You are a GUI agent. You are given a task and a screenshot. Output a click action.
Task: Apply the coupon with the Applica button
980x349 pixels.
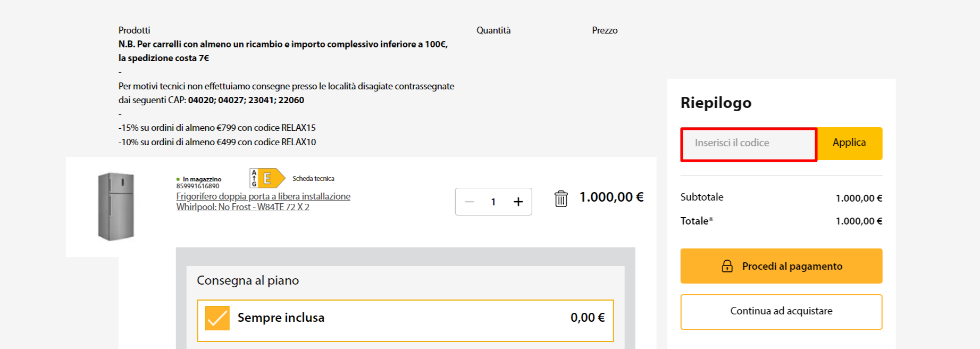(849, 143)
